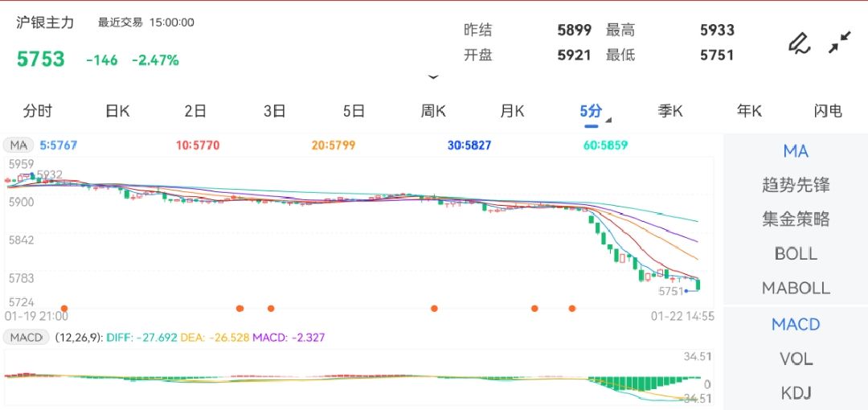Click first orange event dot on timeline
Screen dimensions: 868x410
(64, 308)
